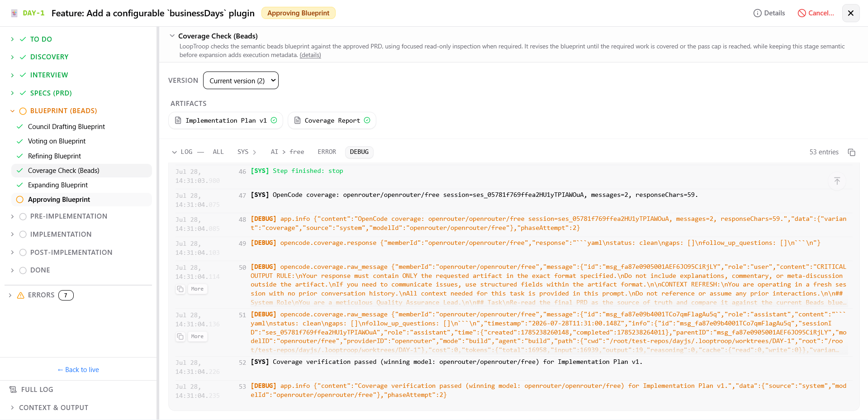868x420 pixels.
Task: Click the 53 entries count
Action: [824, 152]
